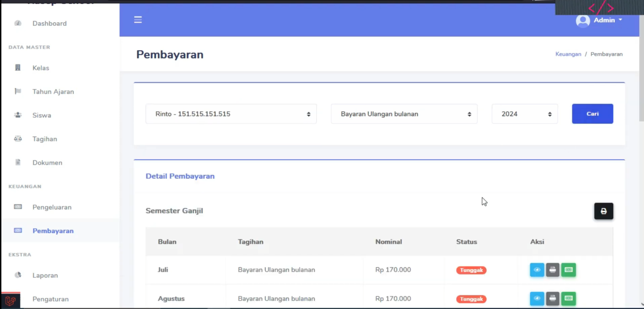Print the Juli payment receipt
The height and width of the screenshot is (309, 644).
click(553, 270)
